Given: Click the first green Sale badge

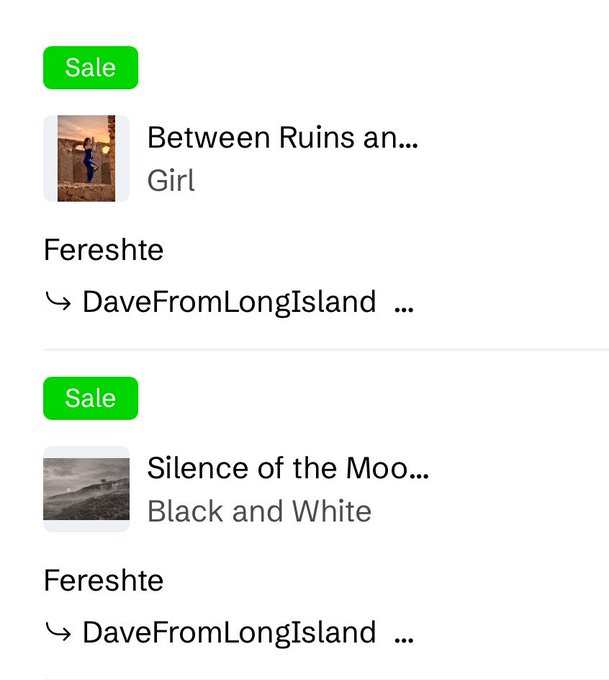Looking at the screenshot, I should click(x=91, y=68).
